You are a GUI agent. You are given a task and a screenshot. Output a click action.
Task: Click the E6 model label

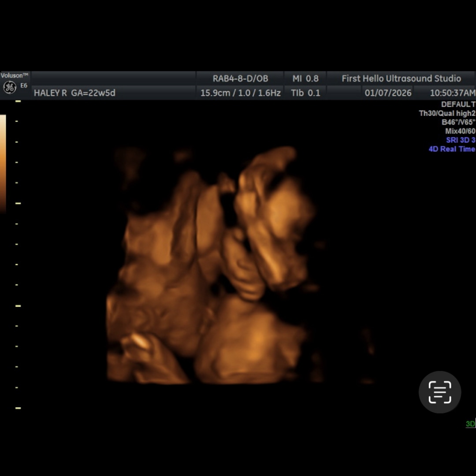(x=23, y=86)
